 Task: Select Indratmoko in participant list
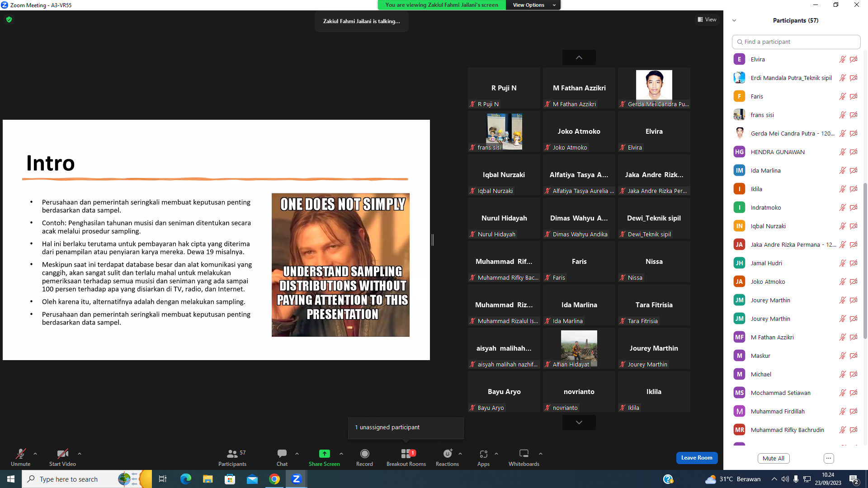pos(796,207)
